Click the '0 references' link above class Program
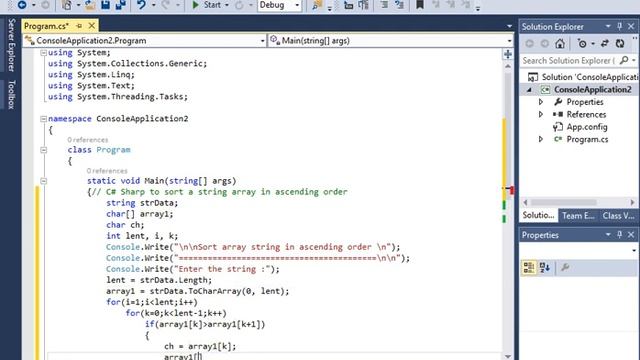This screenshot has width=640, height=360. (88, 140)
